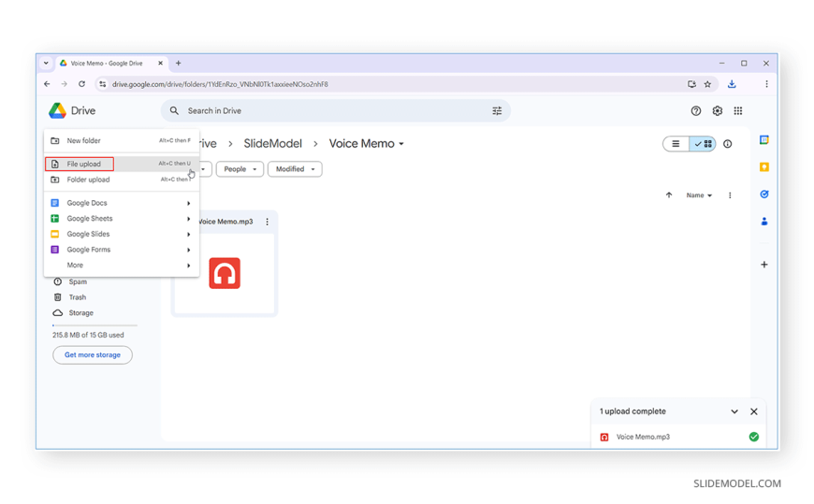Click uploaded Voice Memo.mp3 in upload panel
The image size is (814, 504).
click(643, 437)
